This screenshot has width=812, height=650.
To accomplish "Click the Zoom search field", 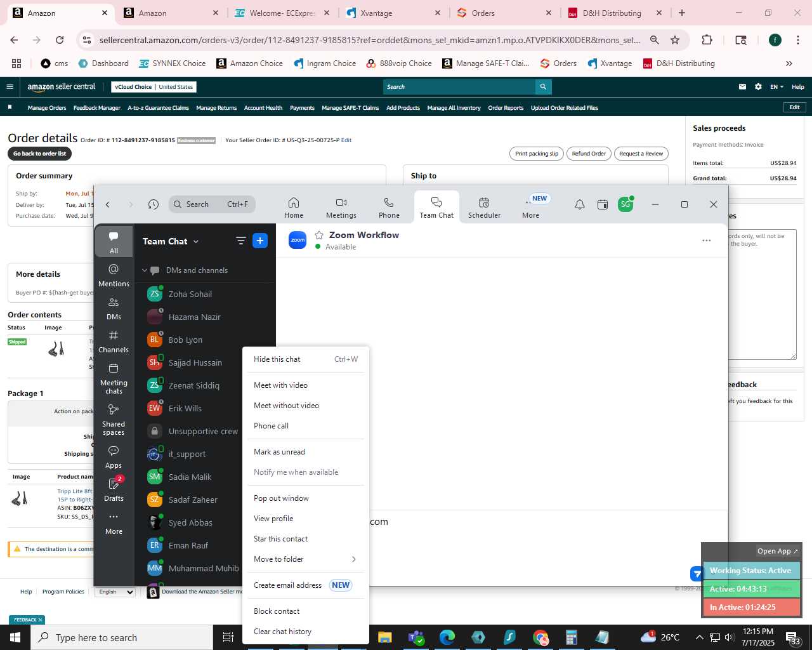I will (x=213, y=204).
